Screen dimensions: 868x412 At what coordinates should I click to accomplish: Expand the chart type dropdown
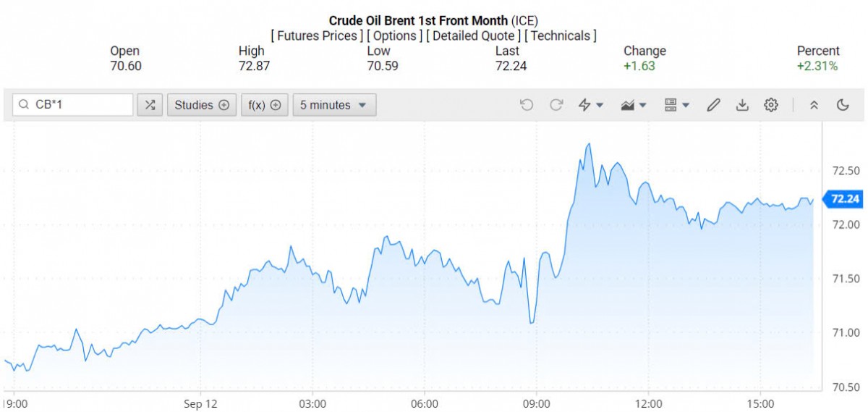pos(634,105)
